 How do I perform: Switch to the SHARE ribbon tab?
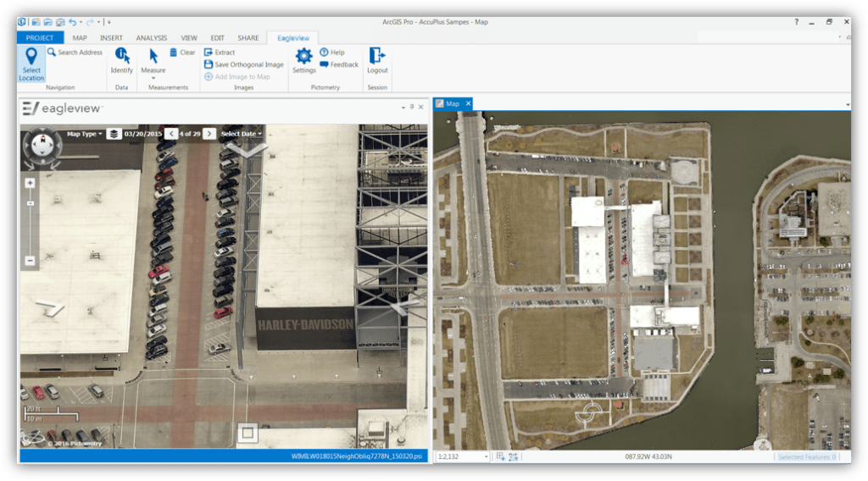point(248,37)
